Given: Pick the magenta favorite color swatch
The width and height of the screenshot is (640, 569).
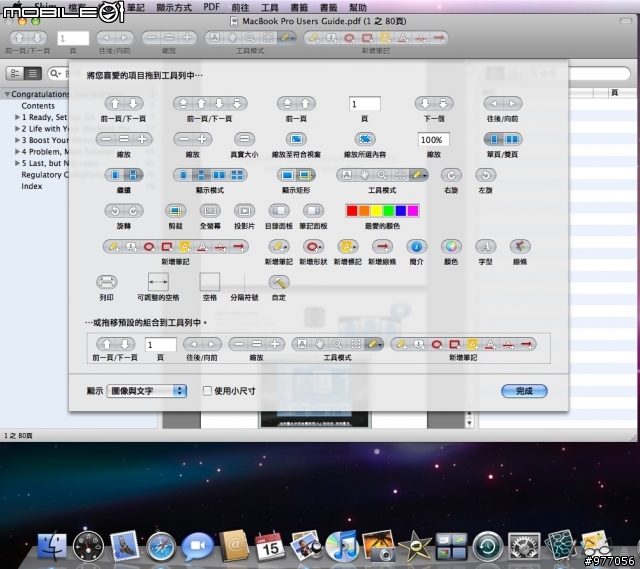Looking at the screenshot, I should (413, 211).
